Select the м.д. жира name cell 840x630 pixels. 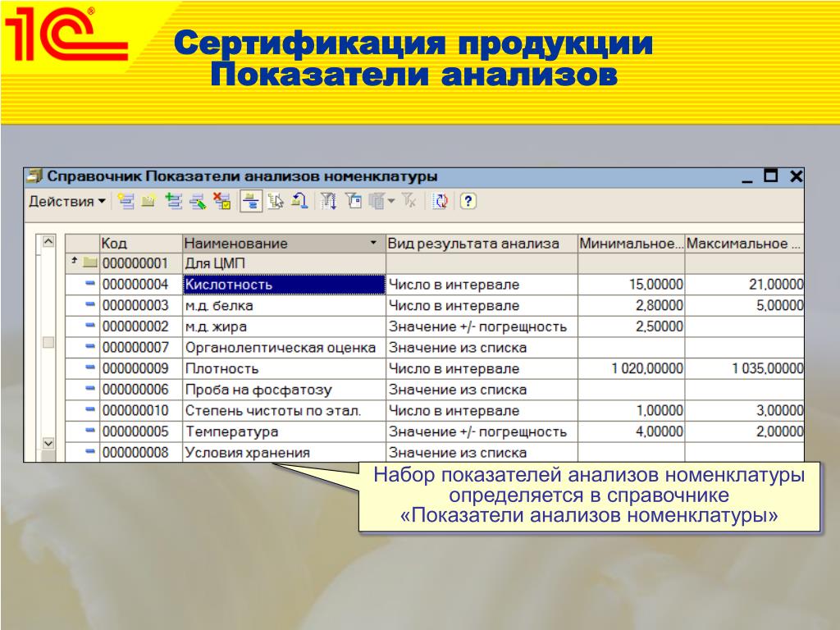tap(284, 326)
